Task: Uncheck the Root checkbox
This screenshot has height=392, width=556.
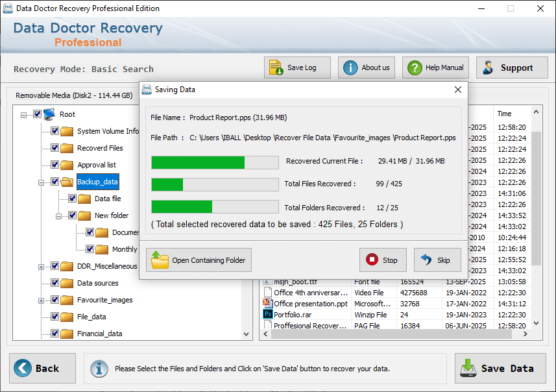Action: 37,114
